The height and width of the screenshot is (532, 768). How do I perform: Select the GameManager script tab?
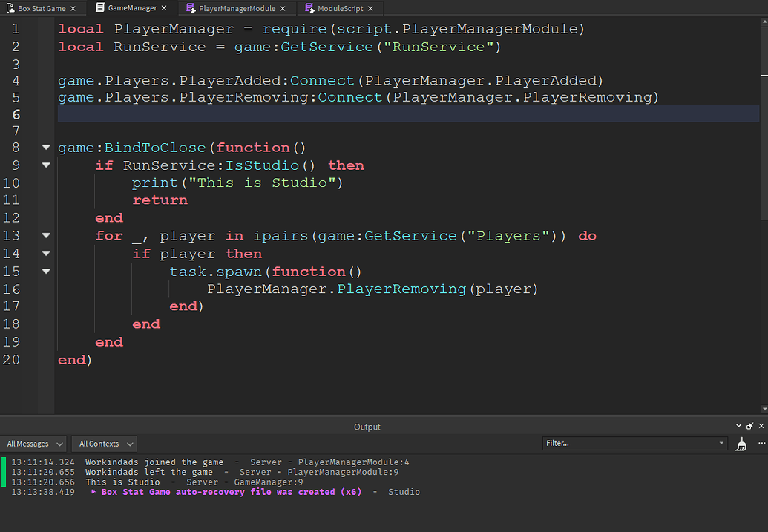pos(132,8)
